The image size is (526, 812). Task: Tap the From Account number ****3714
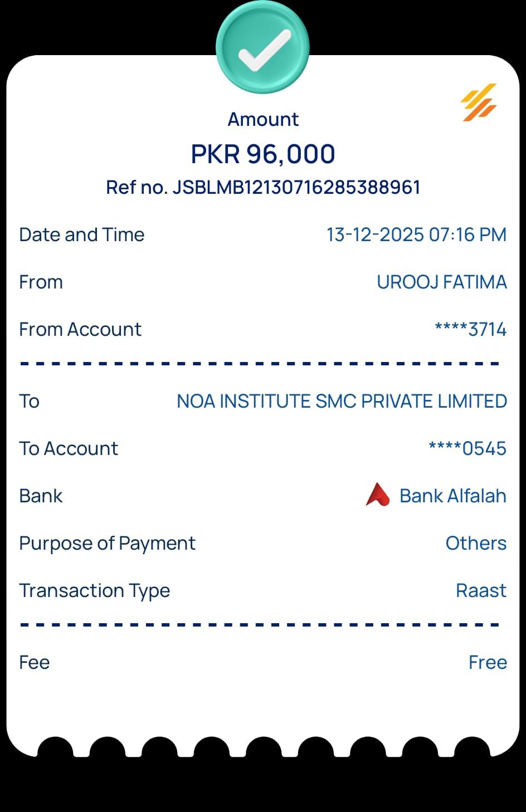point(470,329)
